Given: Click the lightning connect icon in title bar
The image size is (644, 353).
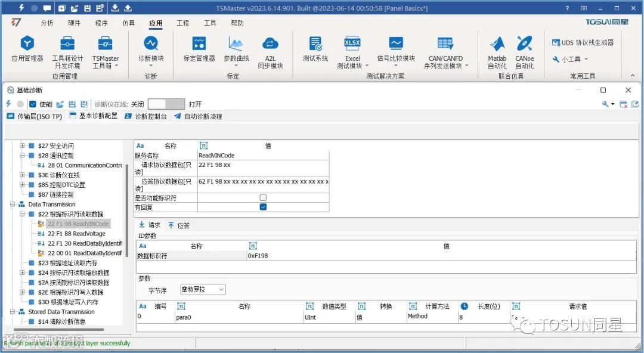Looking at the screenshot, I should click(x=21, y=8).
